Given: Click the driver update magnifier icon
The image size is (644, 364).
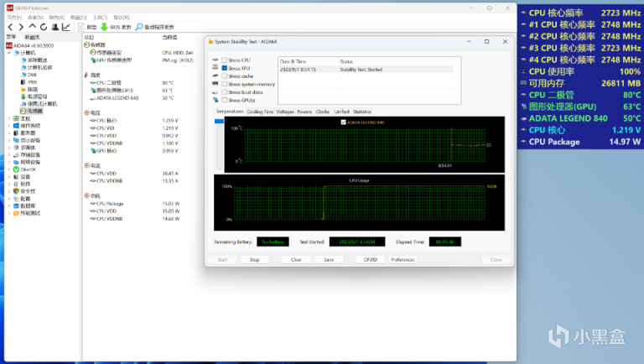Looking at the screenshot, I should coord(139,27).
